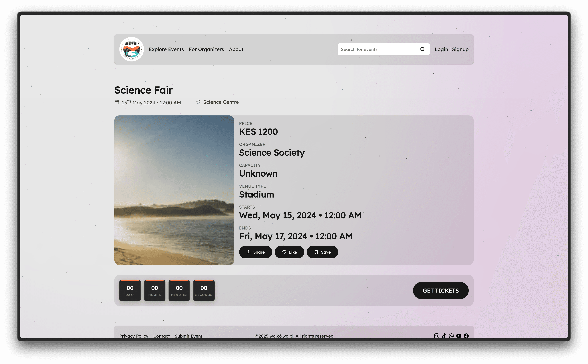
Task: Save the event with bookmark button
Action: point(322,252)
